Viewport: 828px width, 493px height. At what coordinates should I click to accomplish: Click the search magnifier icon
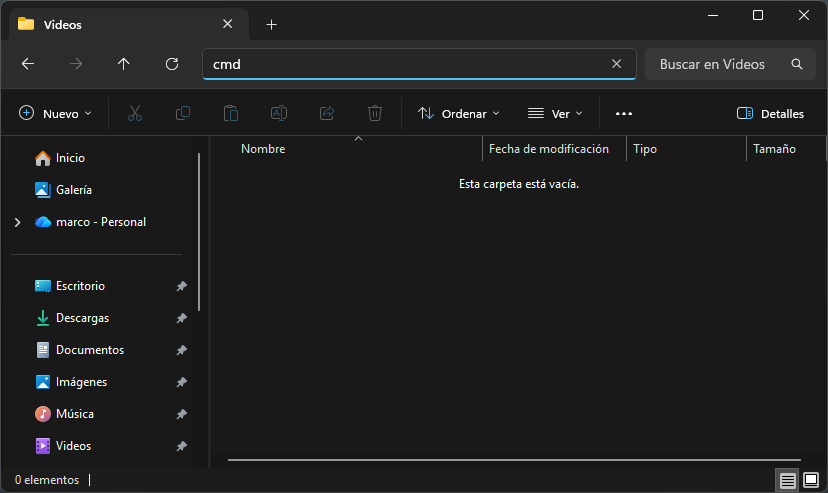[x=797, y=64]
